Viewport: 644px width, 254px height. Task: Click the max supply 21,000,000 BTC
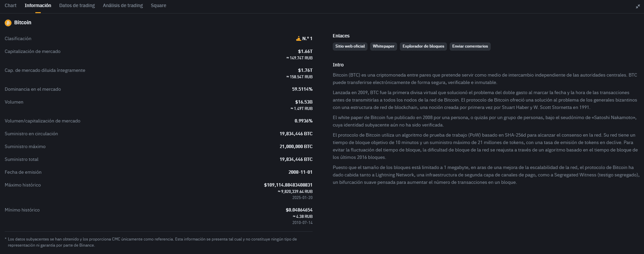pyautogui.click(x=296, y=146)
